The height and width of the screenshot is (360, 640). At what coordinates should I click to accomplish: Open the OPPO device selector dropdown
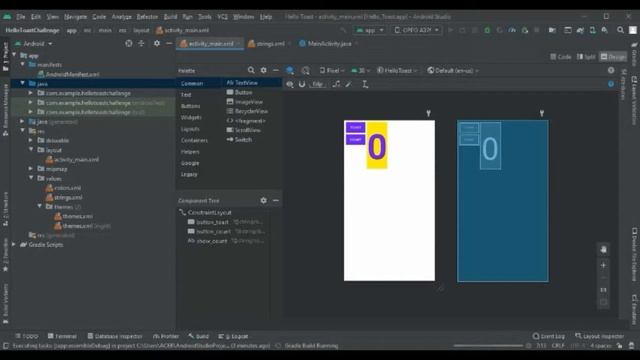(x=417, y=30)
